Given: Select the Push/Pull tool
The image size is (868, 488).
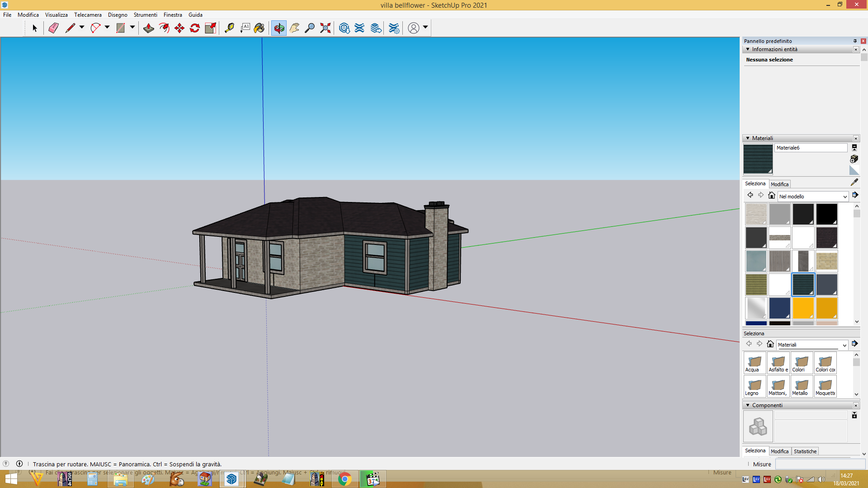Looking at the screenshot, I should point(148,28).
